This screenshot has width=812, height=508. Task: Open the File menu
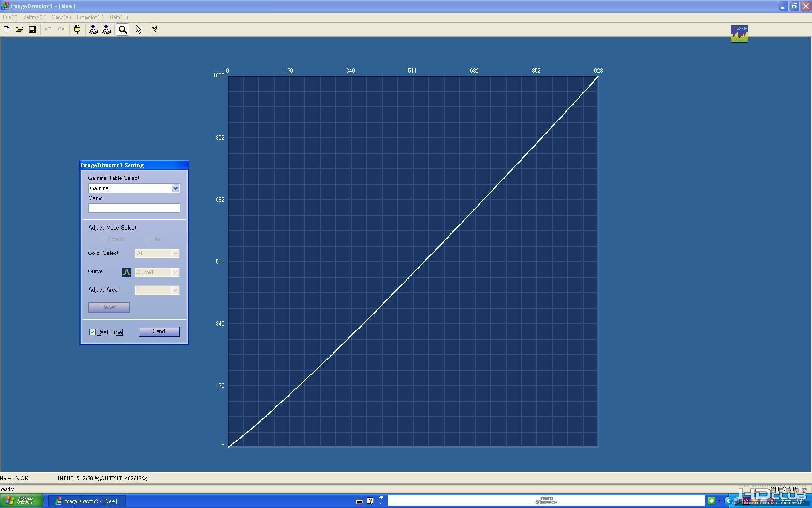10,17
